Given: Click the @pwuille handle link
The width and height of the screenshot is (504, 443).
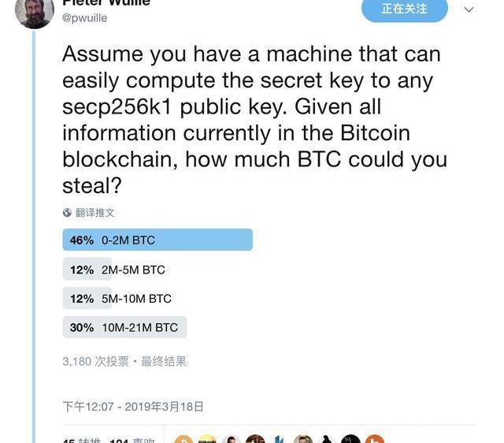Looking at the screenshot, I should (84, 17).
